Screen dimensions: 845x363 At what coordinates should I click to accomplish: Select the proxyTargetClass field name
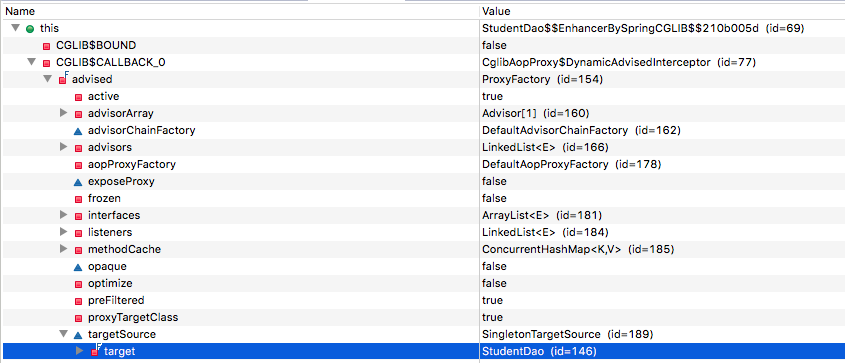[133, 317]
